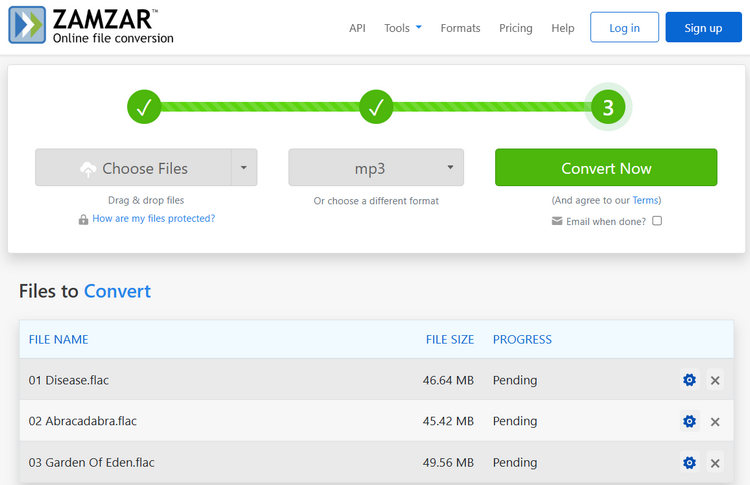The width and height of the screenshot is (750, 485).
Task: Enable the Email when done checkbox
Action: pos(657,220)
